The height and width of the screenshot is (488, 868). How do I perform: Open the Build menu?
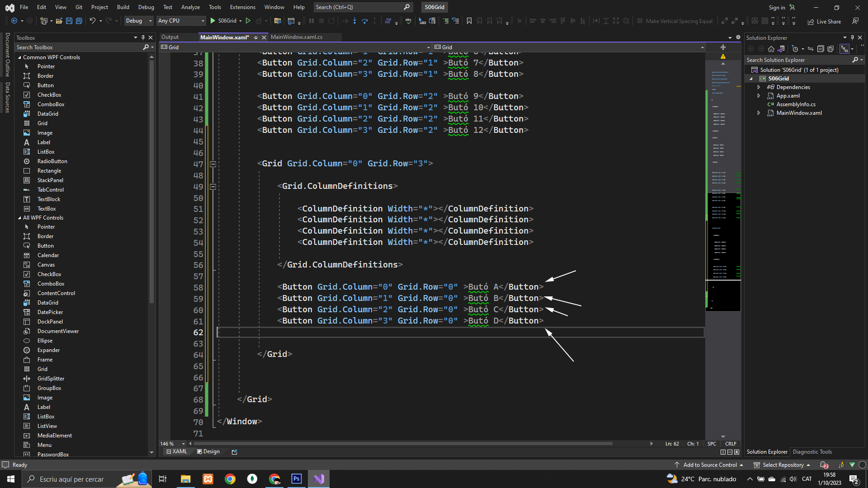click(x=123, y=7)
